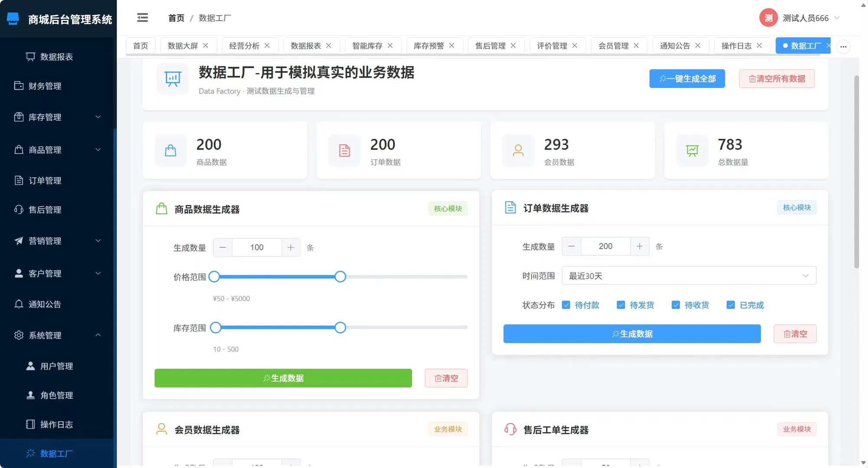The height and width of the screenshot is (468, 868).
Task: Open 订单管理 from the sidebar
Action: pos(19,181)
